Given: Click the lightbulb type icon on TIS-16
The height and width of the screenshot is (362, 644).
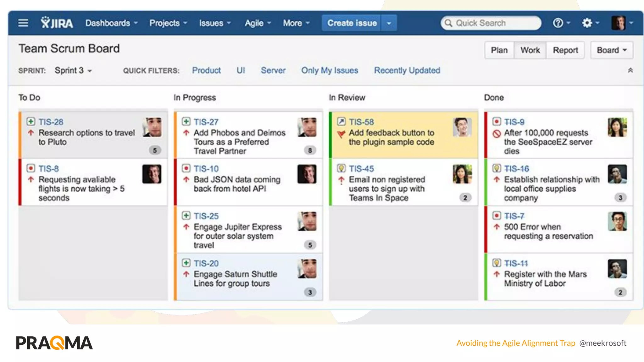Looking at the screenshot, I should (x=497, y=168).
